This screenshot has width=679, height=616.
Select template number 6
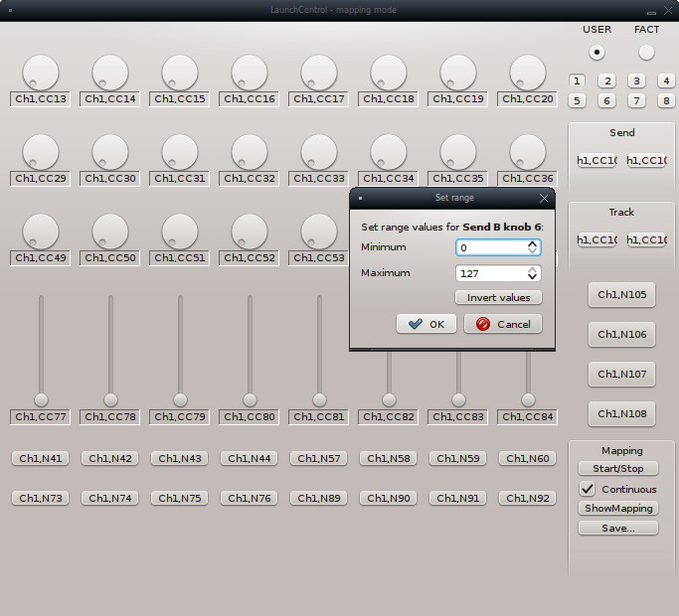[606, 100]
